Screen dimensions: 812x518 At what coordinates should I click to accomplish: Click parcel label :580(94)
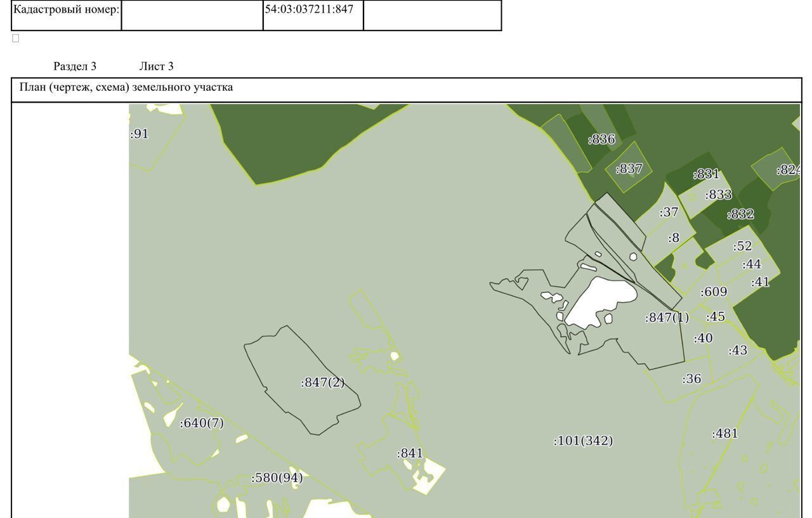tap(277, 478)
